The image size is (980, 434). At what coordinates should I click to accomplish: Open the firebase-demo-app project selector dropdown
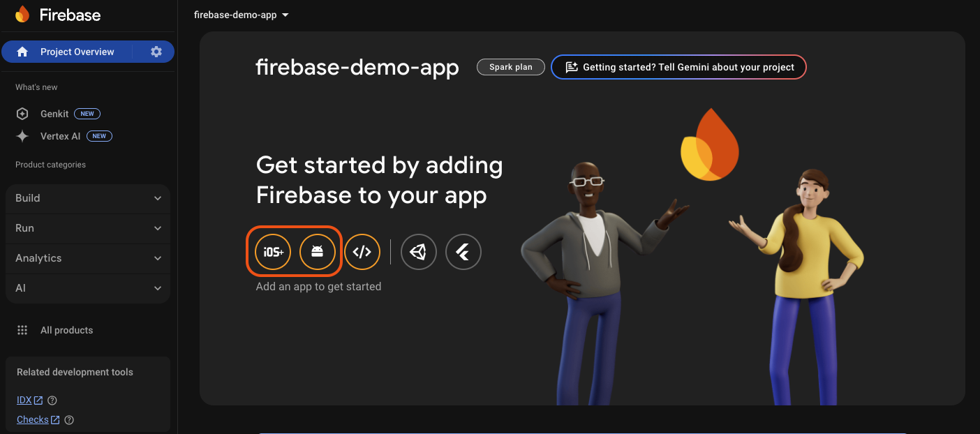tap(242, 15)
